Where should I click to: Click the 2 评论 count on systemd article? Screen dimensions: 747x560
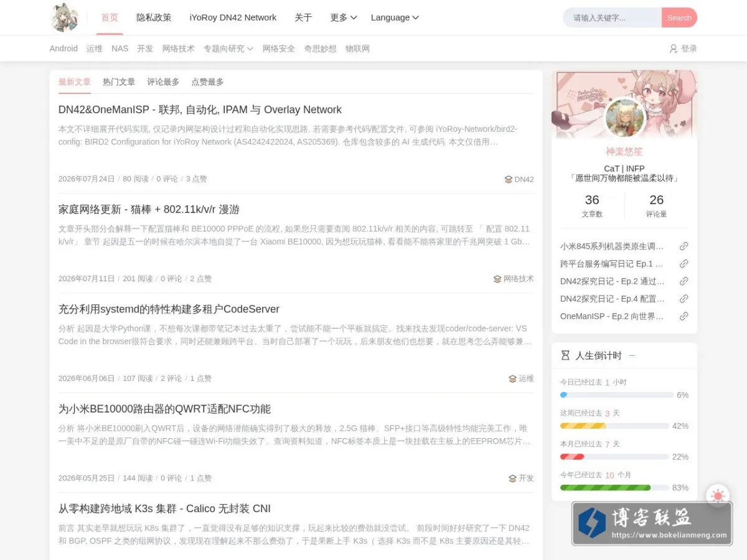pyautogui.click(x=171, y=378)
